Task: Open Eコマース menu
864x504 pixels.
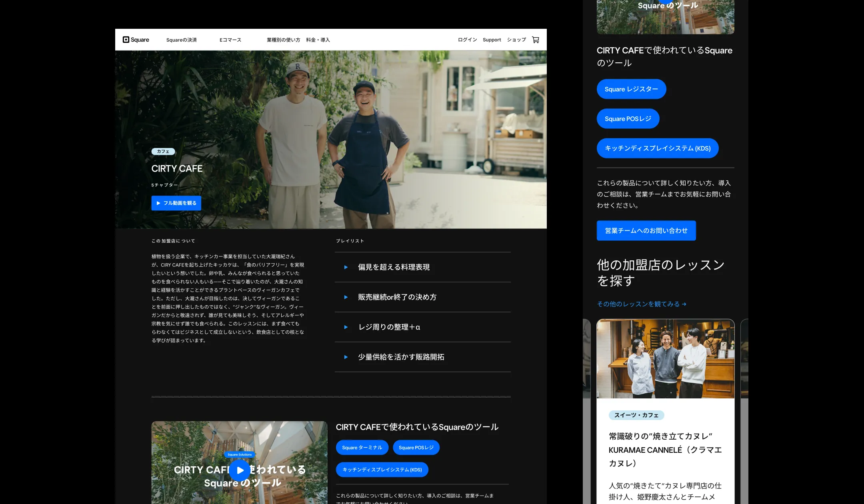Action: pyautogui.click(x=230, y=40)
